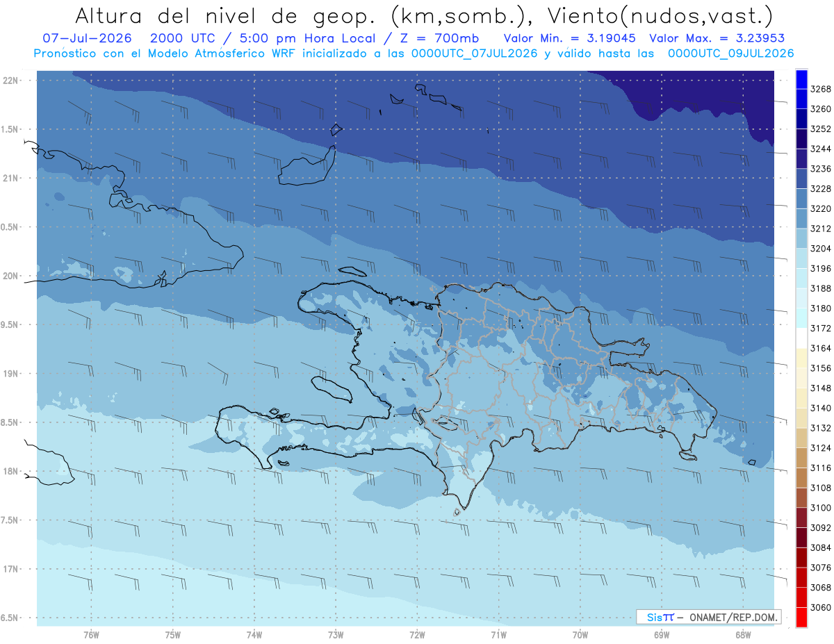Click the latitude label '22N'
This screenshot has width=834, height=644.
point(11,81)
